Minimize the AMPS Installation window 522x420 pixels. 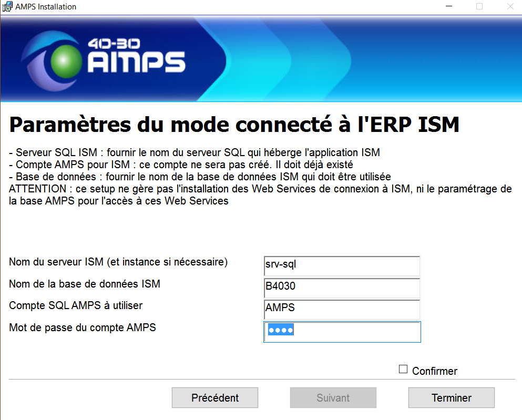point(448,7)
